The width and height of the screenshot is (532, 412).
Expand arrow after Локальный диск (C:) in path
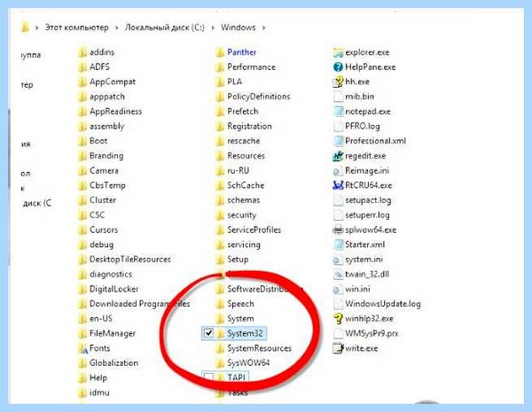213,27
